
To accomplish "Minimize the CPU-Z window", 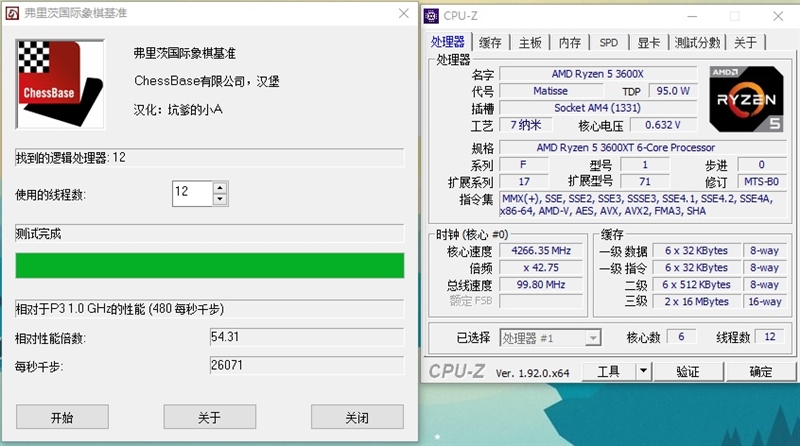I will [x=692, y=16].
